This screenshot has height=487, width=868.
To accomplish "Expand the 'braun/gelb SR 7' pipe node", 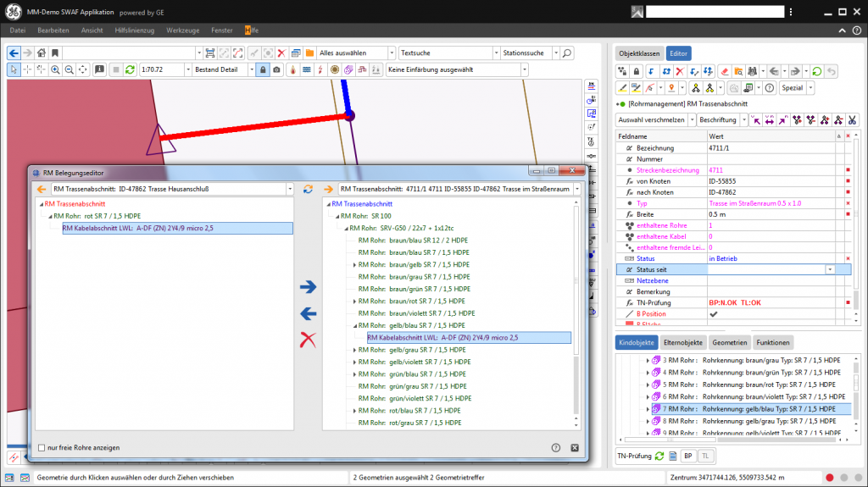I will point(354,265).
